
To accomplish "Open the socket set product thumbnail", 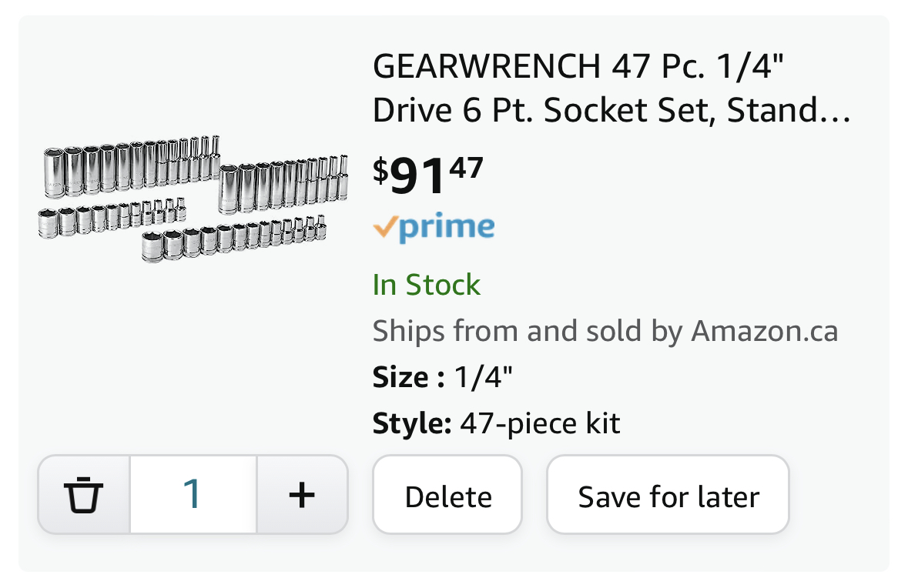I will 193,199.
